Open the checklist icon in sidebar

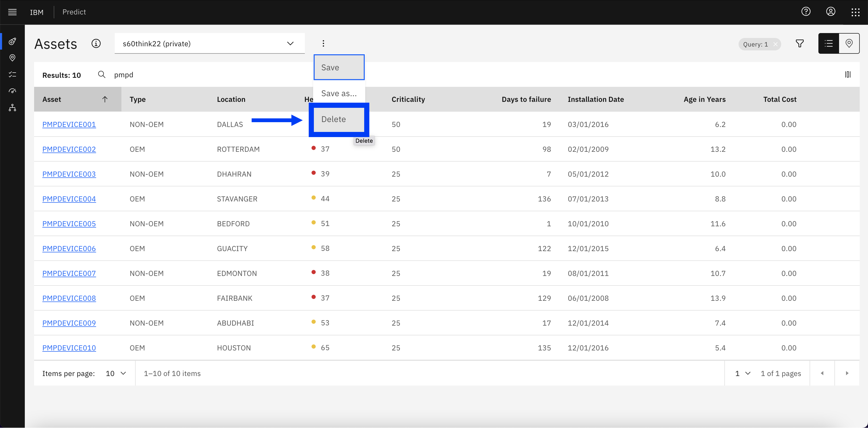tap(12, 74)
